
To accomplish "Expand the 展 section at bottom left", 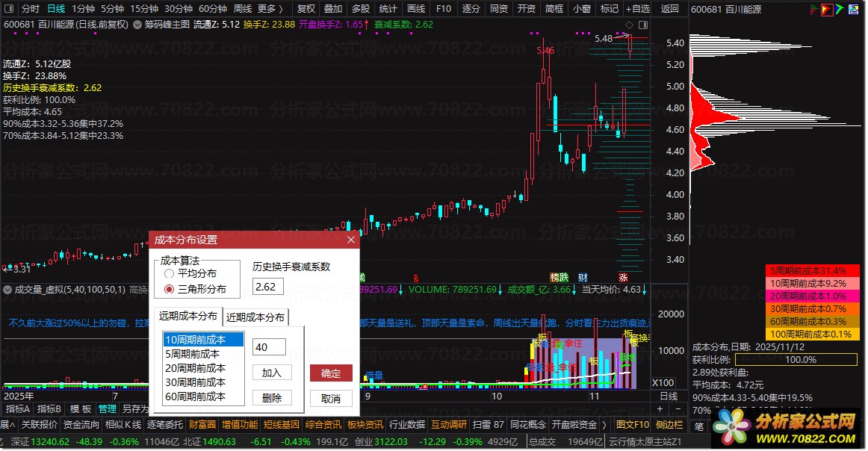I will pos(7,425).
